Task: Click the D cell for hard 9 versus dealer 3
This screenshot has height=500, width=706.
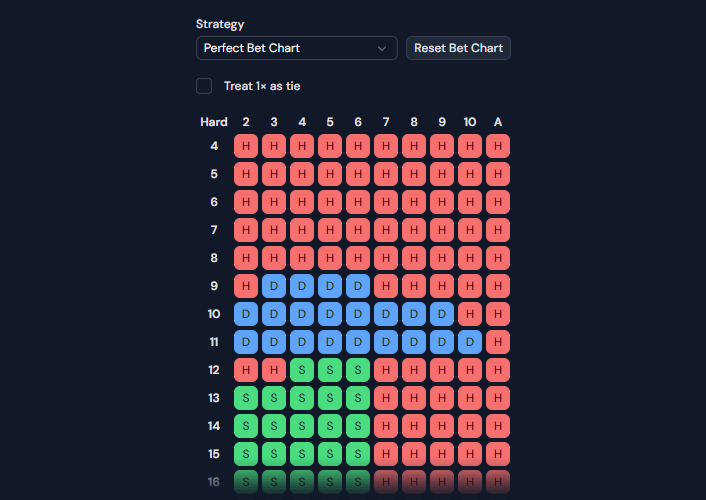Action: (x=274, y=286)
